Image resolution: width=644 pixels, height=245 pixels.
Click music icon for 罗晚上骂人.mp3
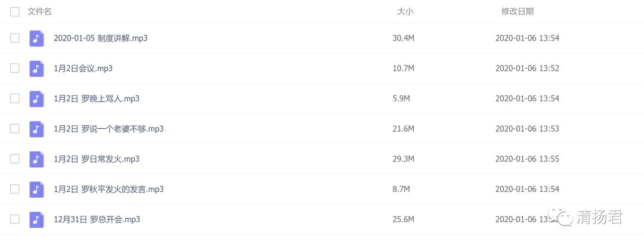pos(36,99)
